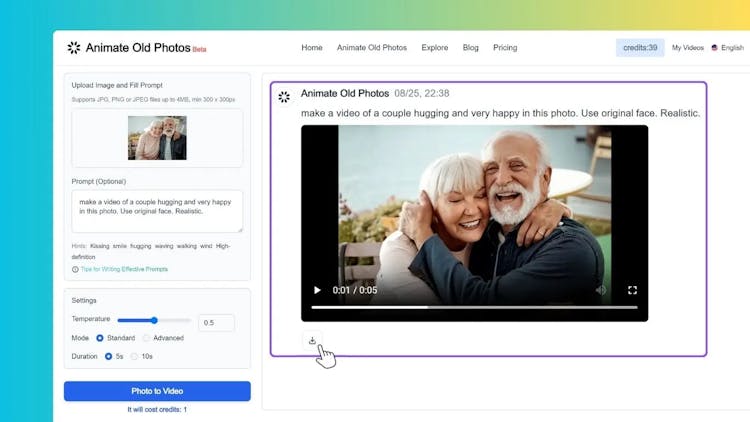The image size is (750, 422).
Task: Click the Photo to Video button
Action: [x=157, y=391]
